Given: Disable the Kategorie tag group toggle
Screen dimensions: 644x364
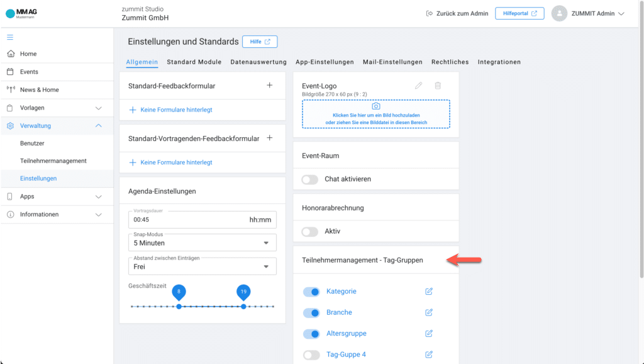Looking at the screenshot, I should [x=311, y=292].
